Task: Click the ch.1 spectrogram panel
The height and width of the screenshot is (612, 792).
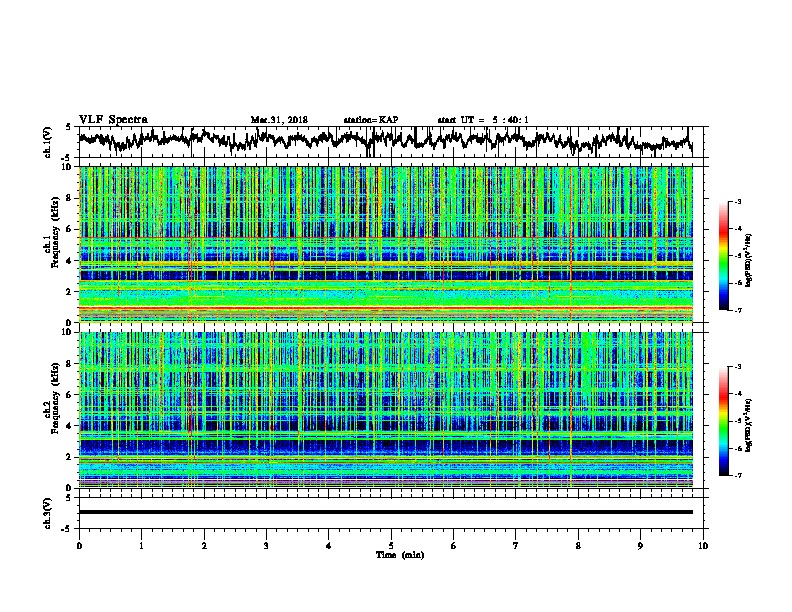Action: pyautogui.click(x=386, y=244)
